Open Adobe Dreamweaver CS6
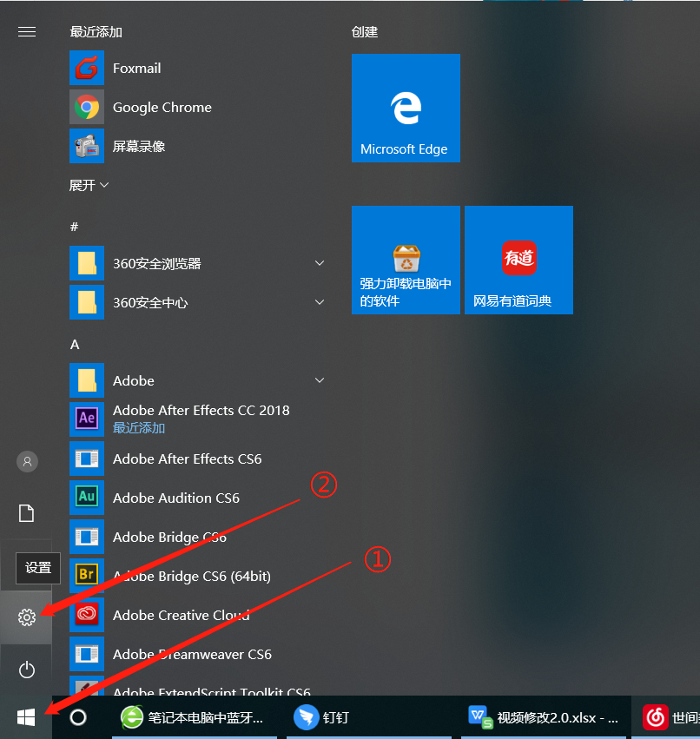This screenshot has width=700, height=739. point(188,653)
